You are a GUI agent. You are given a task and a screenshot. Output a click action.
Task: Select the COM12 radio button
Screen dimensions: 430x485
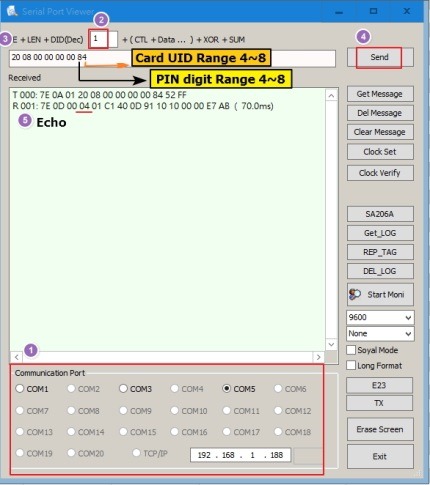pos(278,411)
